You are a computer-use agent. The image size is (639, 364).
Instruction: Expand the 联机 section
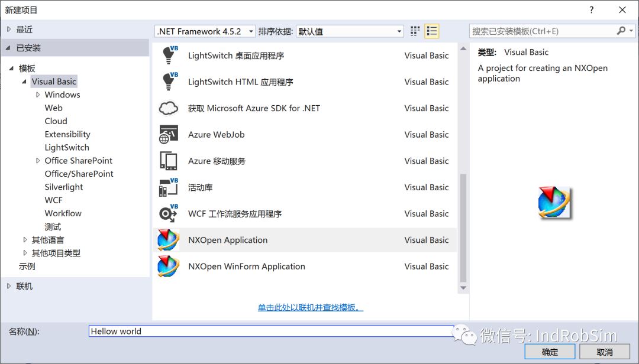pos(9,286)
